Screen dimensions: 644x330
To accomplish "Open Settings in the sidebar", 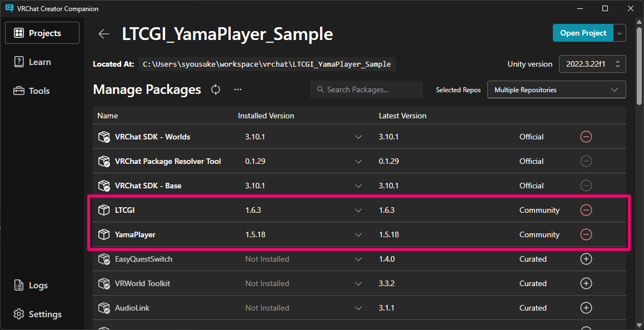I will 44,314.
